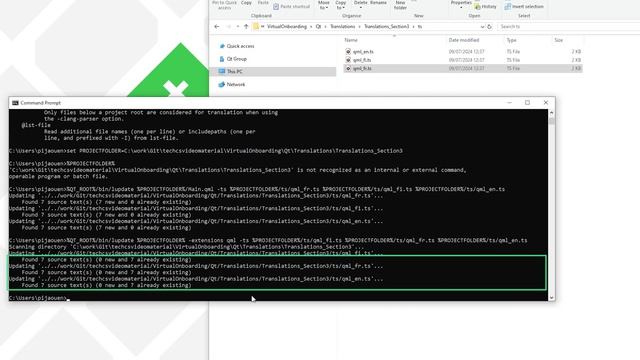Click the Paste shortcut button label
The width and height of the screenshot is (640, 360).
(x=295, y=7)
